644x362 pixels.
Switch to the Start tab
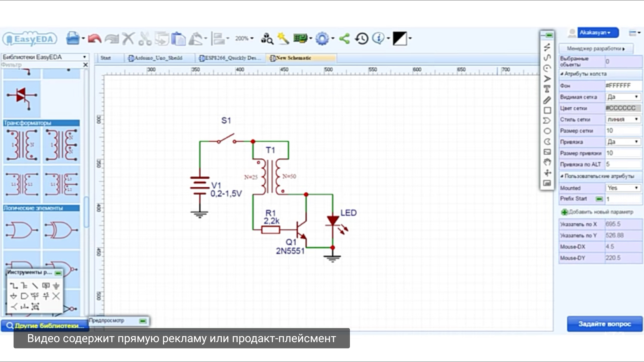(x=106, y=58)
